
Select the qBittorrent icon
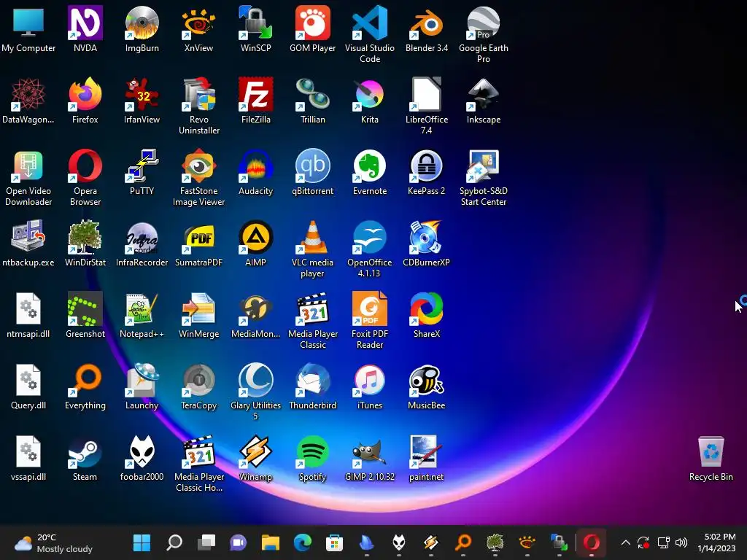click(x=312, y=166)
